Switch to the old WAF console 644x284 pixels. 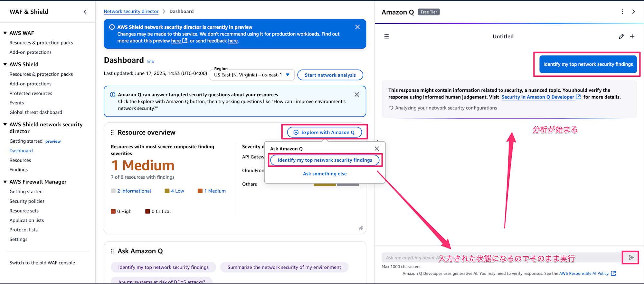pyautogui.click(x=42, y=263)
